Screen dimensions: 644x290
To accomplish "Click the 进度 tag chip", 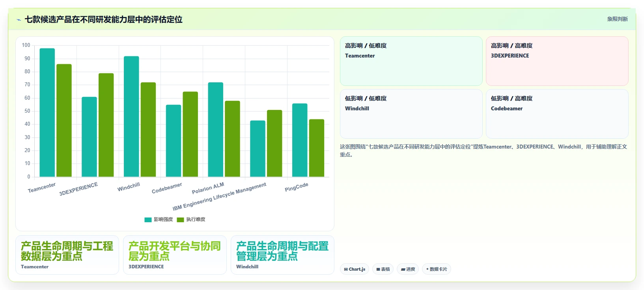I will pyautogui.click(x=408, y=269).
